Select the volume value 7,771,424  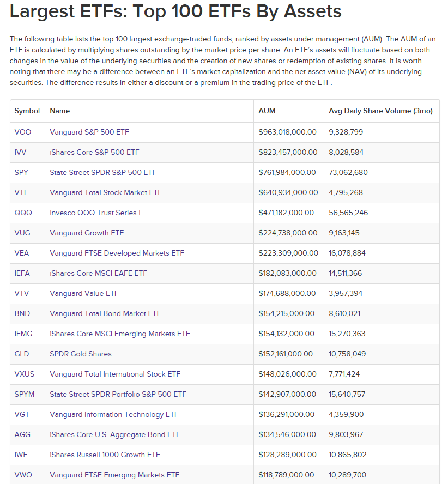pos(344,374)
